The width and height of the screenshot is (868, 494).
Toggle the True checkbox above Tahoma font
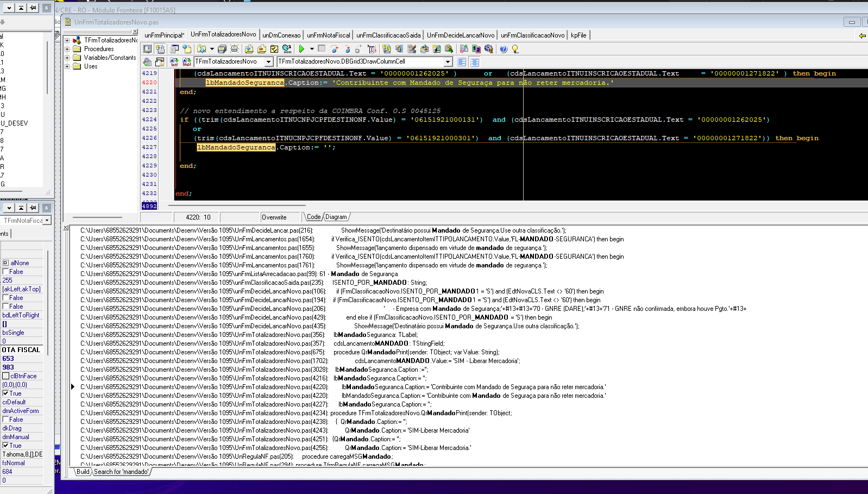5,446
